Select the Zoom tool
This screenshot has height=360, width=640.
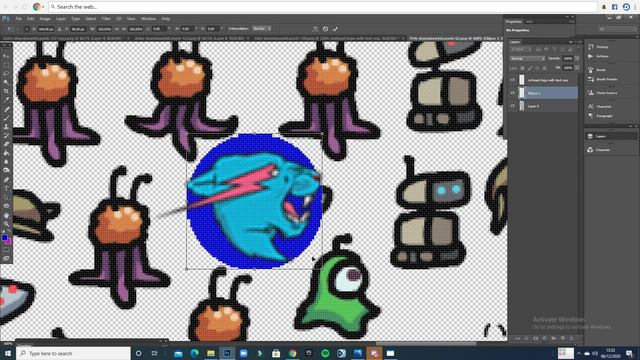(6, 224)
